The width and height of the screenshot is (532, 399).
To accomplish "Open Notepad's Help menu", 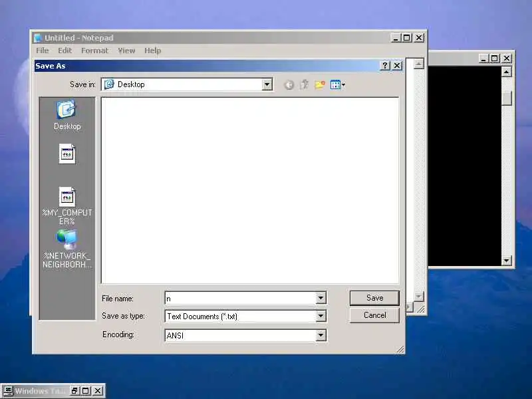I will [152, 51].
